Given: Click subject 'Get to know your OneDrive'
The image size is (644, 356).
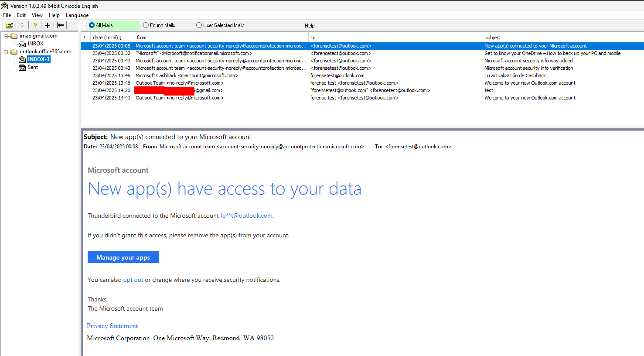Looking at the screenshot, I should click(552, 53).
